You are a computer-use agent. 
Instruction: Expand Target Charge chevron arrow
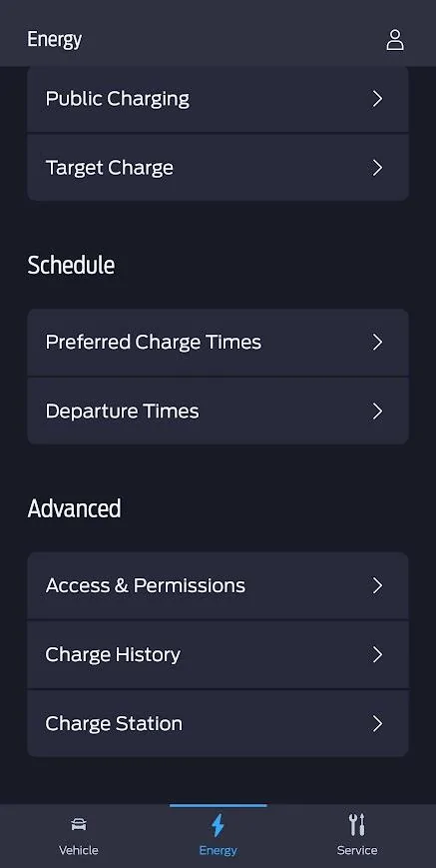click(x=377, y=168)
